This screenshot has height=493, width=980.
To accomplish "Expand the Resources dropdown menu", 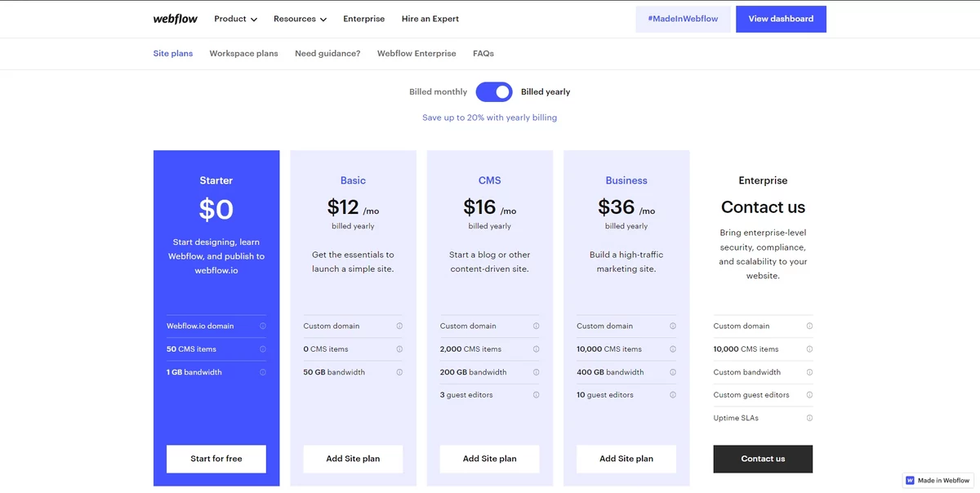I will [x=300, y=19].
